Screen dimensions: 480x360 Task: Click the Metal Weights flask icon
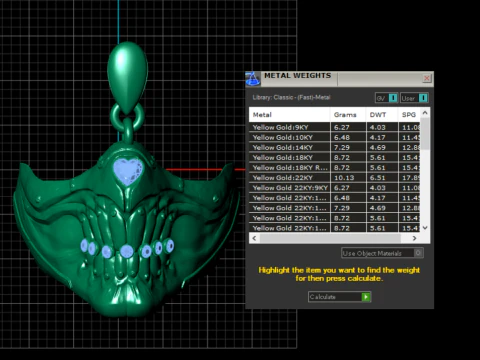click(x=252, y=79)
